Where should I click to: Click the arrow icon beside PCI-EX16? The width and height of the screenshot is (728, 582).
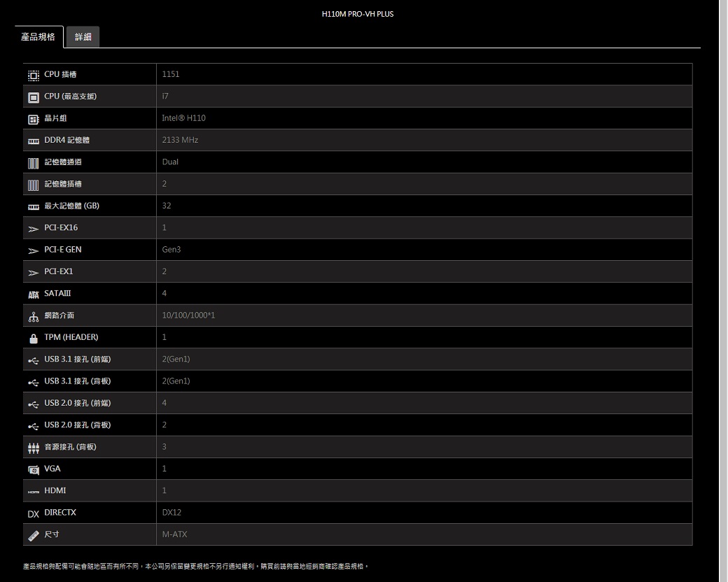click(x=34, y=229)
